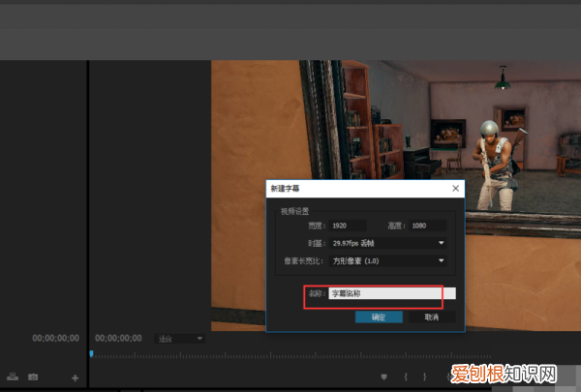Close the 新建字幕 dialog
The image size is (581, 392).
tap(456, 188)
